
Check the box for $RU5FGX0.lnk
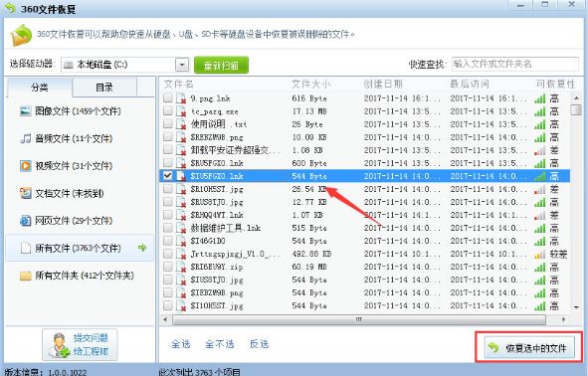click(167, 163)
